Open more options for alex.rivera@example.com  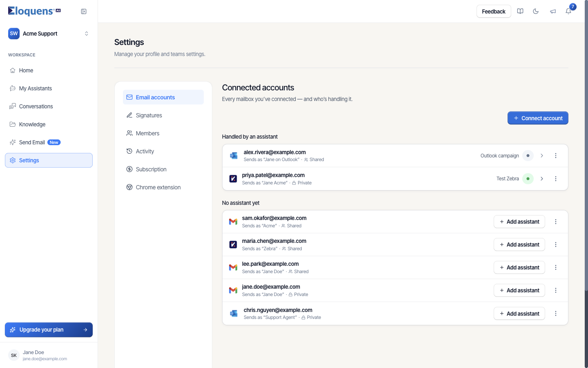point(556,156)
